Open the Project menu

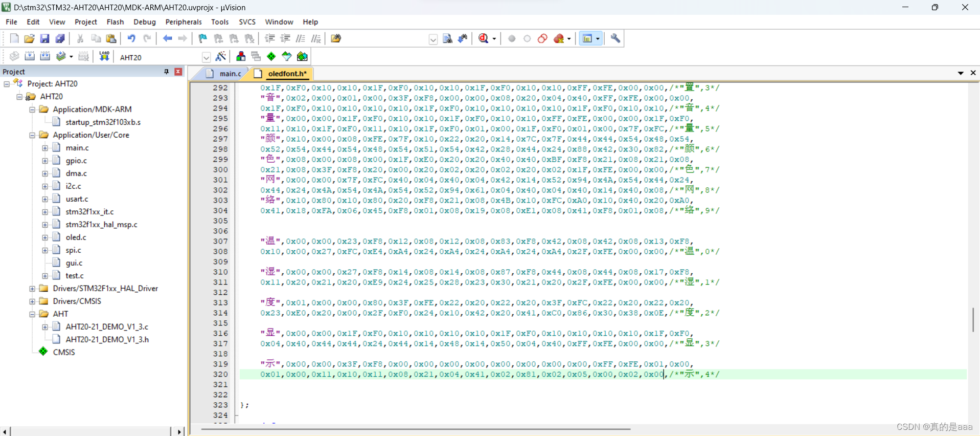click(x=86, y=22)
